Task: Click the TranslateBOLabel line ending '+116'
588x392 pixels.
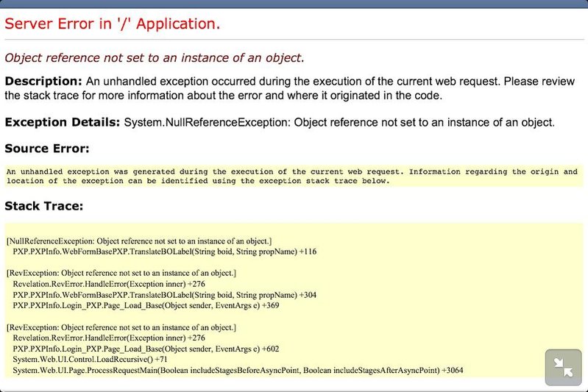Action: 165,252
